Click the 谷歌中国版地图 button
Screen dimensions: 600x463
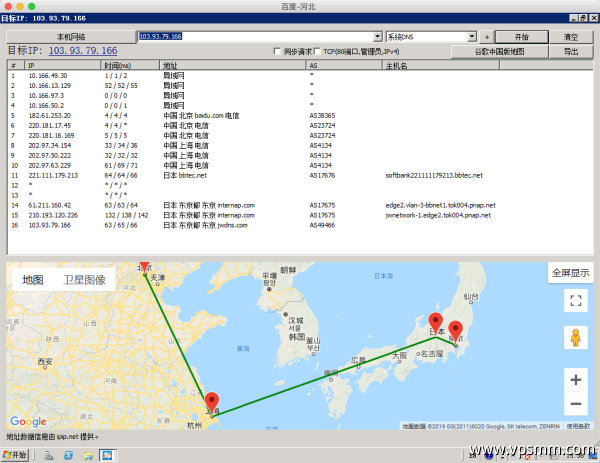499,52
